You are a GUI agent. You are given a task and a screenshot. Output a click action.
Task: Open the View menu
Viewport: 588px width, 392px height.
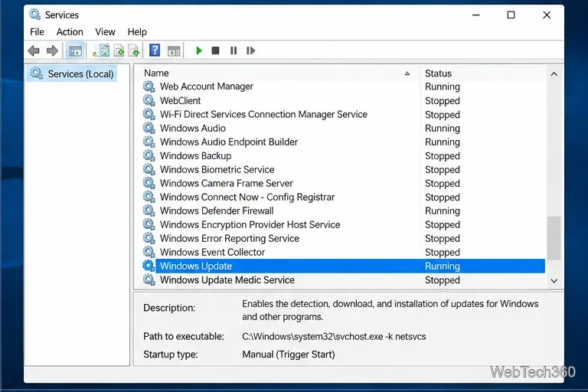(105, 32)
